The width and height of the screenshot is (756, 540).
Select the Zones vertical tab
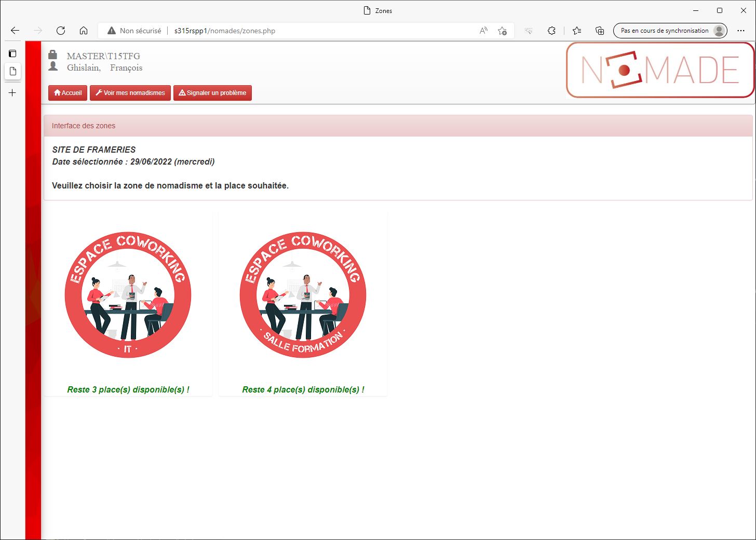(13, 71)
